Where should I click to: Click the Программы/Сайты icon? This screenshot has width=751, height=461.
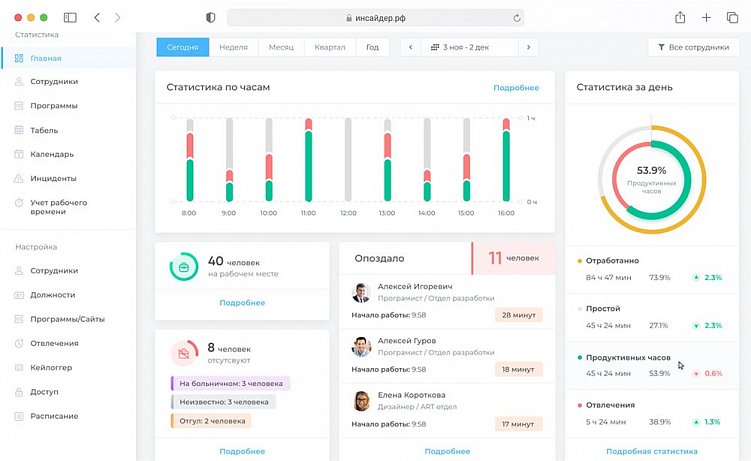(19, 319)
